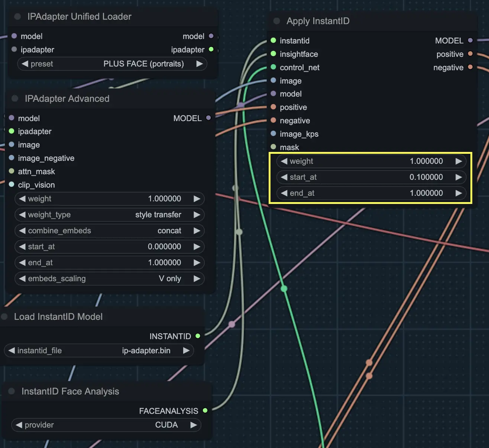Click the ipadapter input socket on IPAdapter Advanced

(12, 131)
